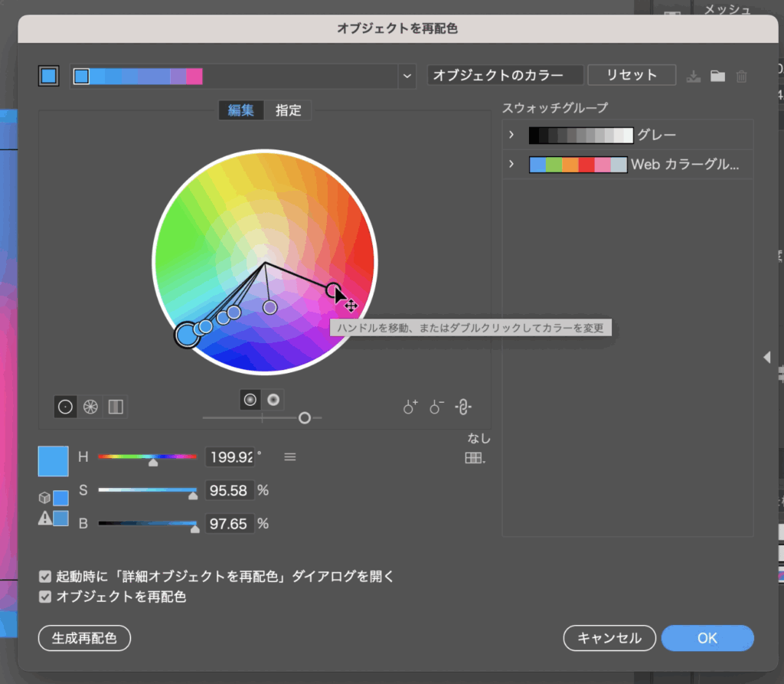Open the color mode menu beside H value

click(x=290, y=457)
